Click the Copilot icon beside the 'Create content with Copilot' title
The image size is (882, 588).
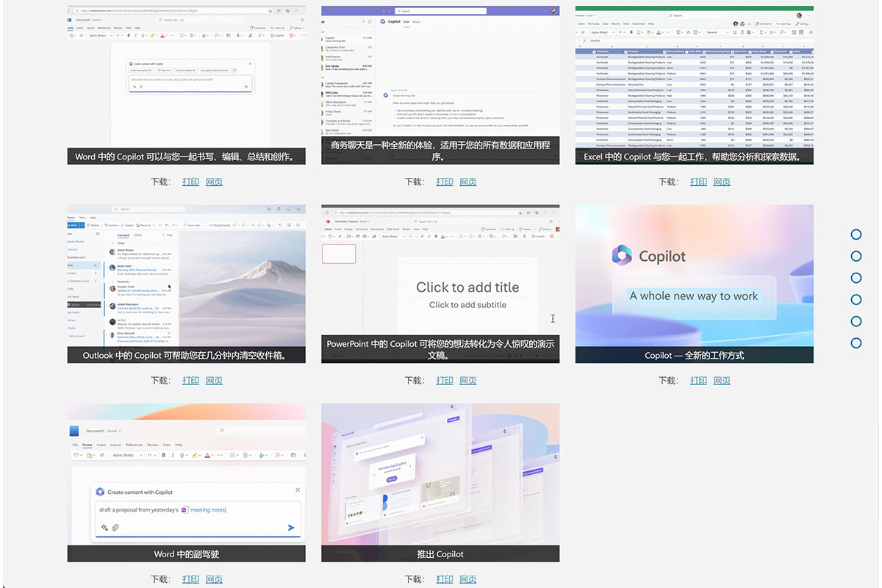(100, 492)
